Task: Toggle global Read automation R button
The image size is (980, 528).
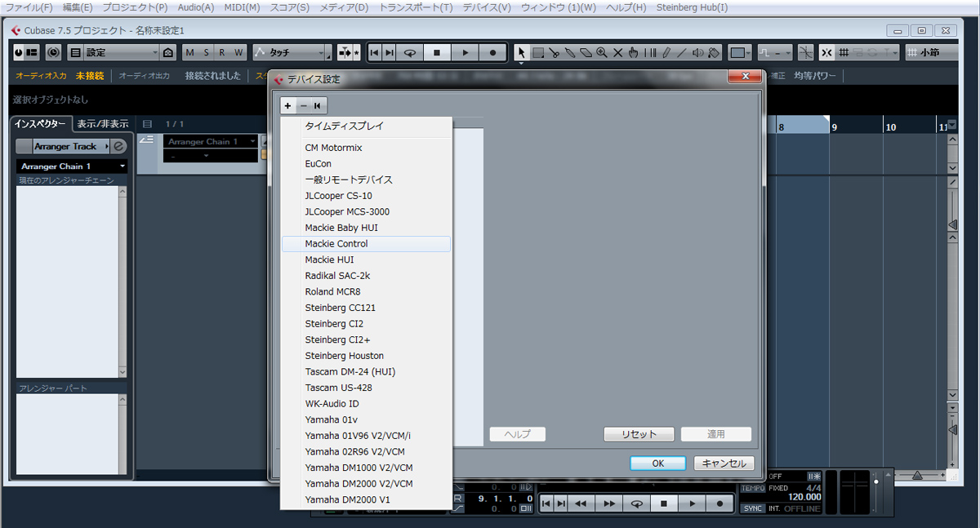Action: point(223,52)
